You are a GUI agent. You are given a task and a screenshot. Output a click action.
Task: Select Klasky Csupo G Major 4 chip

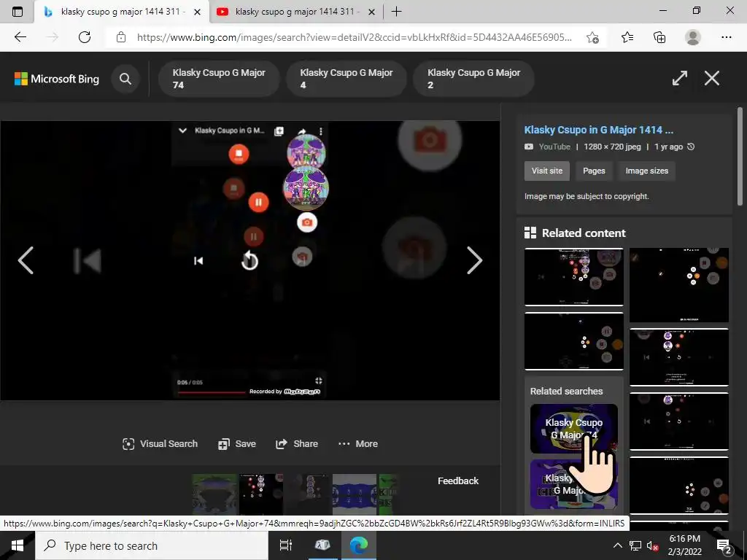coord(347,79)
